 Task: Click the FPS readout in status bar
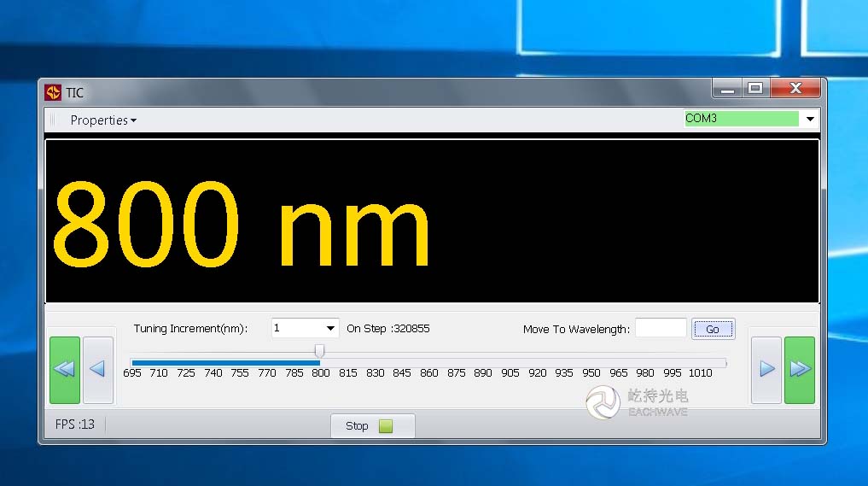pos(75,425)
